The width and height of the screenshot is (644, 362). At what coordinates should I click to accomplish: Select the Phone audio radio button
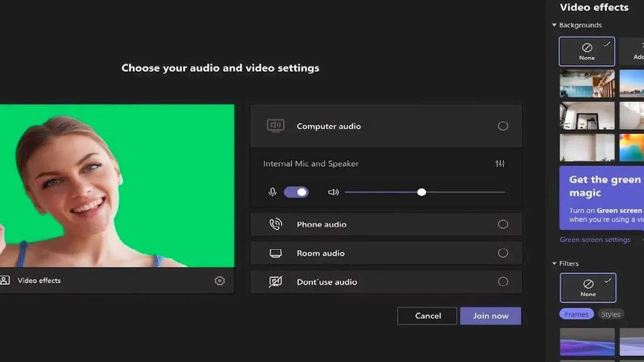[x=503, y=224]
